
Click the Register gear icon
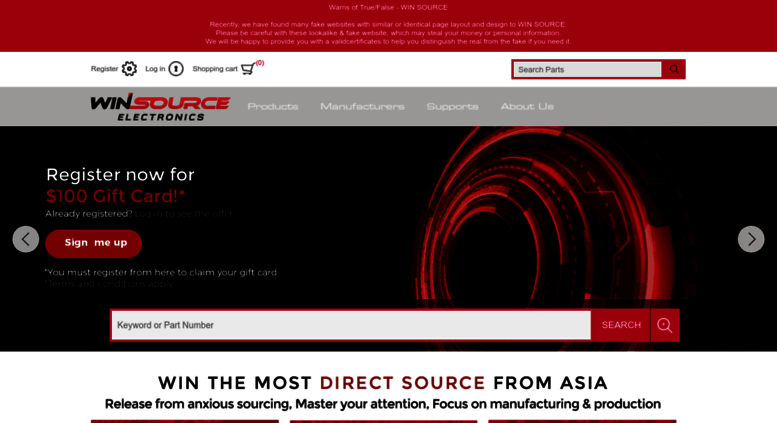(129, 69)
